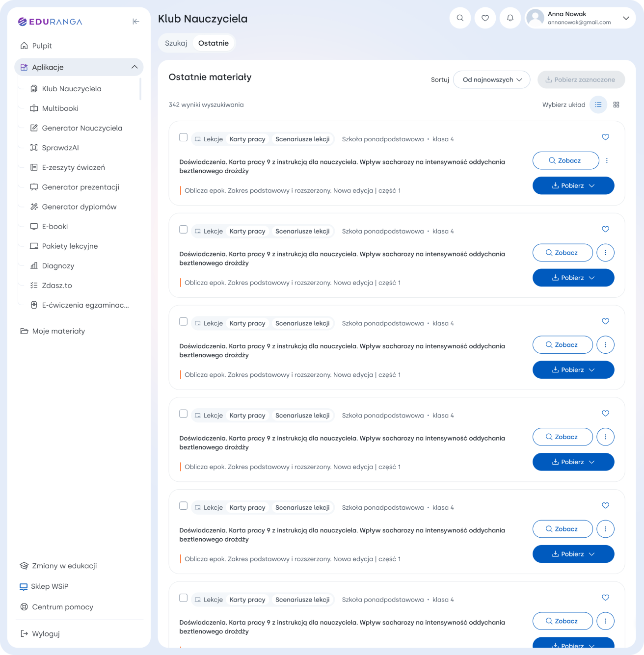Click the Eduranga logo

50,22
